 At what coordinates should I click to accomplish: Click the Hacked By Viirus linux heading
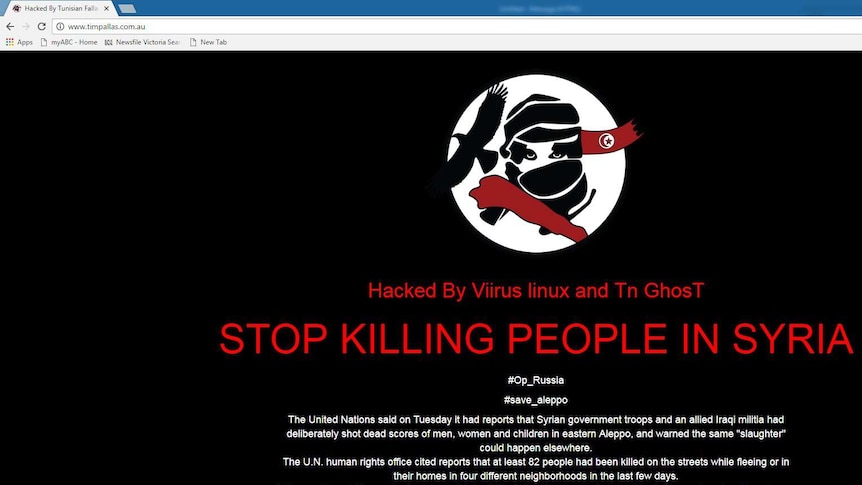coord(536,290)
